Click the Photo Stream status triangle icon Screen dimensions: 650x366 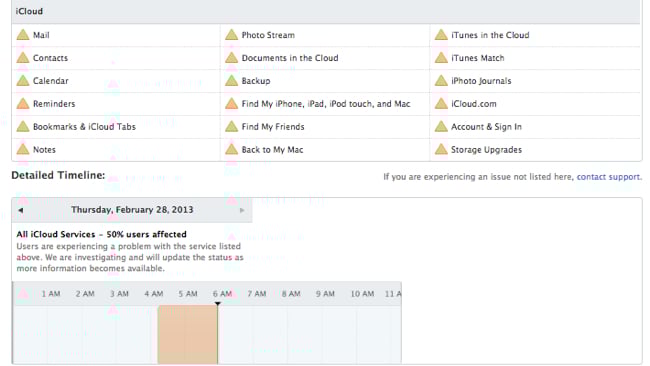[x=231, y=35]
